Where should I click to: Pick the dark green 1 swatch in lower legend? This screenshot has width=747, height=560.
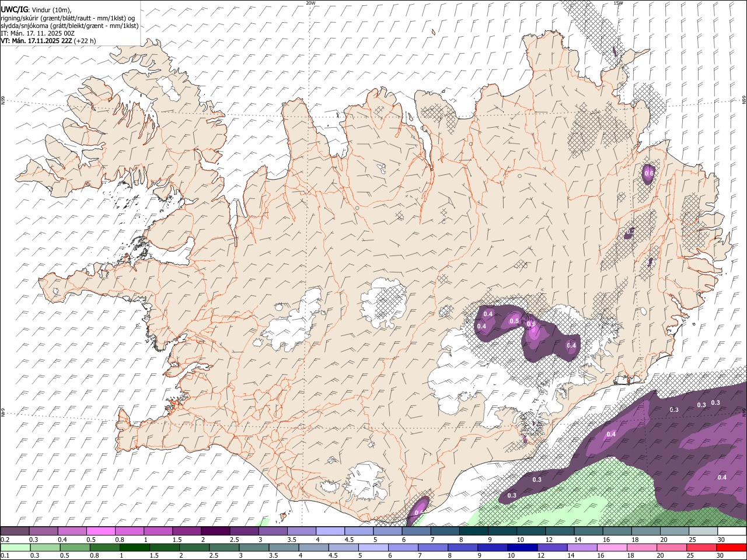pos(134,547)
